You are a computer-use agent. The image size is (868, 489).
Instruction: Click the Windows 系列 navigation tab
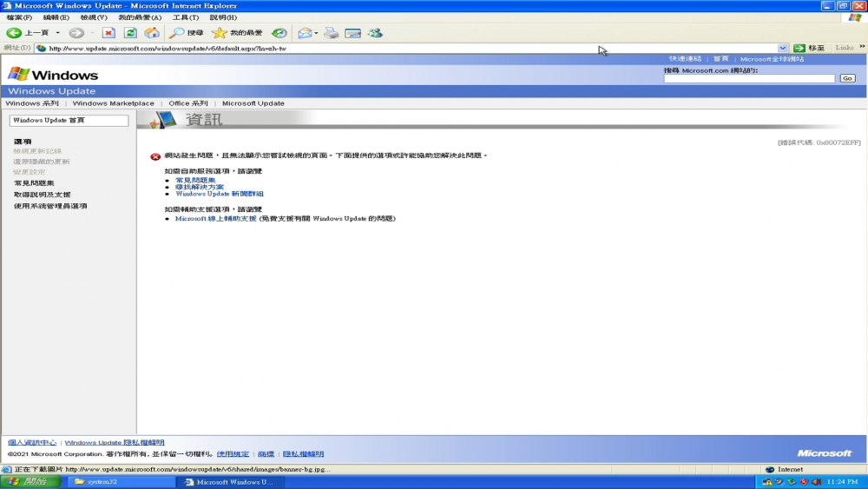[x=32, y=103]
